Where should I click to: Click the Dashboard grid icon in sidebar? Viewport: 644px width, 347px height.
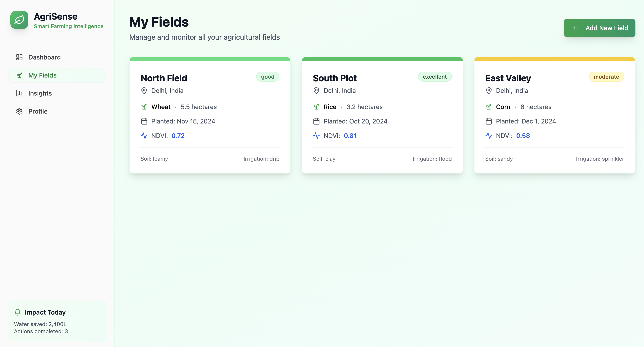(x=19, y=57)
